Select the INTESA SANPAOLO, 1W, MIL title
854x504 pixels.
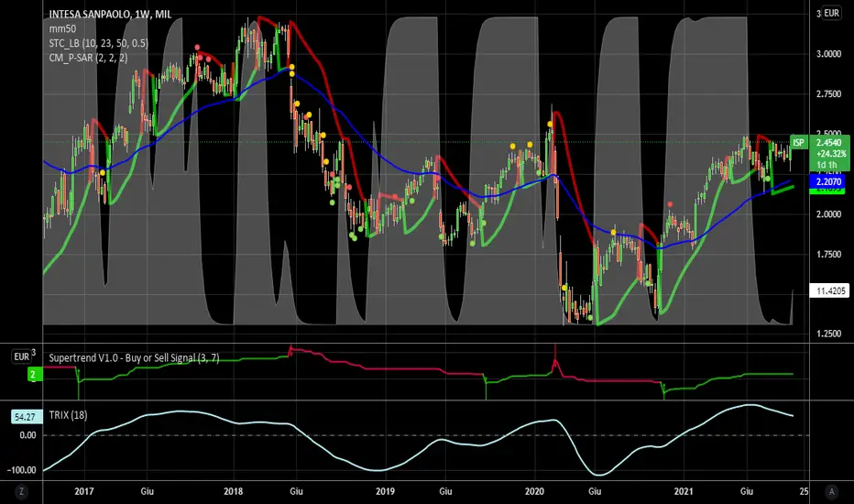110,15
